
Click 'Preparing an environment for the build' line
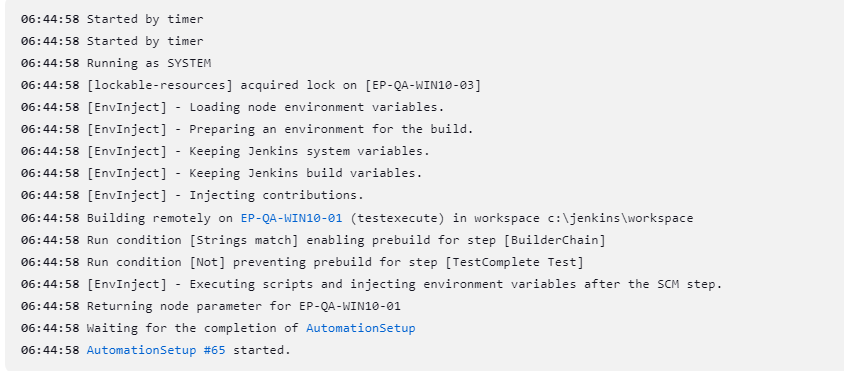click(247, 129)
